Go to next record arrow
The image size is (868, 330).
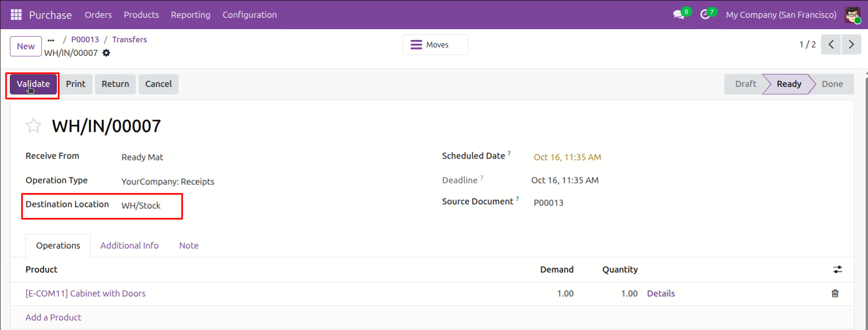pyautogui.click(x=851, y=45)
